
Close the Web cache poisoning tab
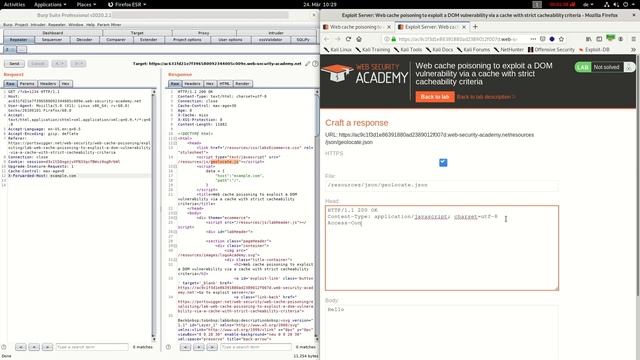(x=389, y=27)
